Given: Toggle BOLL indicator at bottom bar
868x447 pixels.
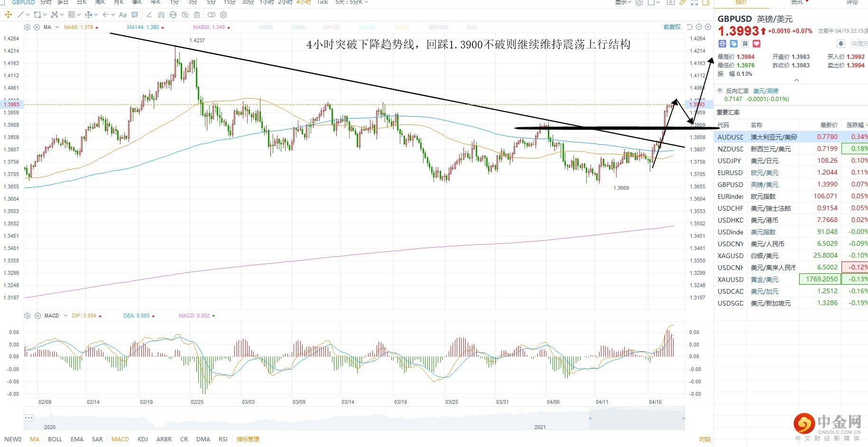Looking at the screenshot, I should click(x=55, y=439).
